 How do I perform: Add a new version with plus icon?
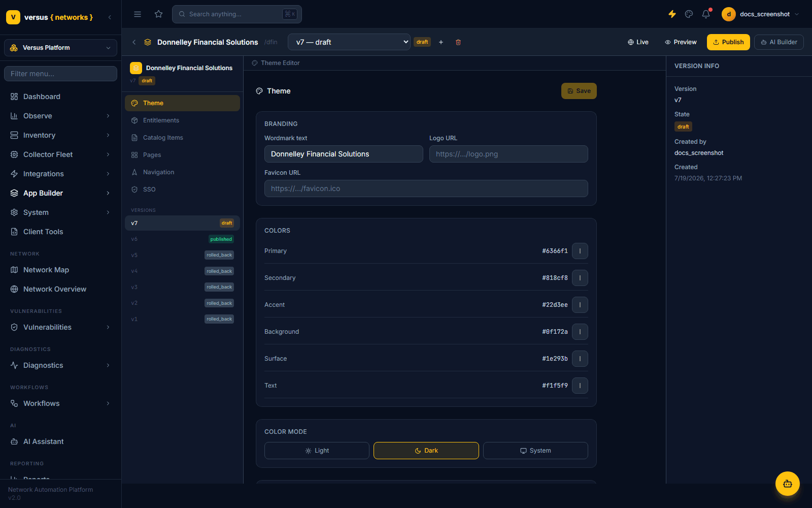(x=441, y=42)
